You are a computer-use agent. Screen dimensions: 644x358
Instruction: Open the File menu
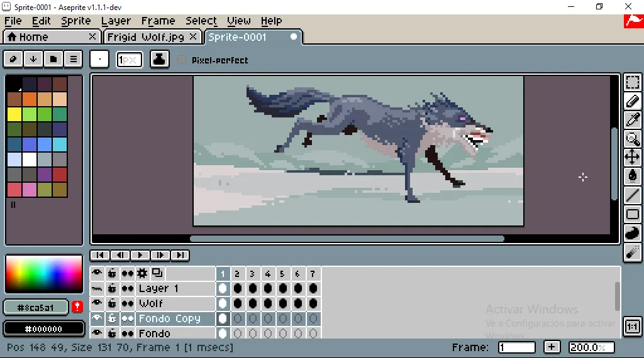click(13, 21)
